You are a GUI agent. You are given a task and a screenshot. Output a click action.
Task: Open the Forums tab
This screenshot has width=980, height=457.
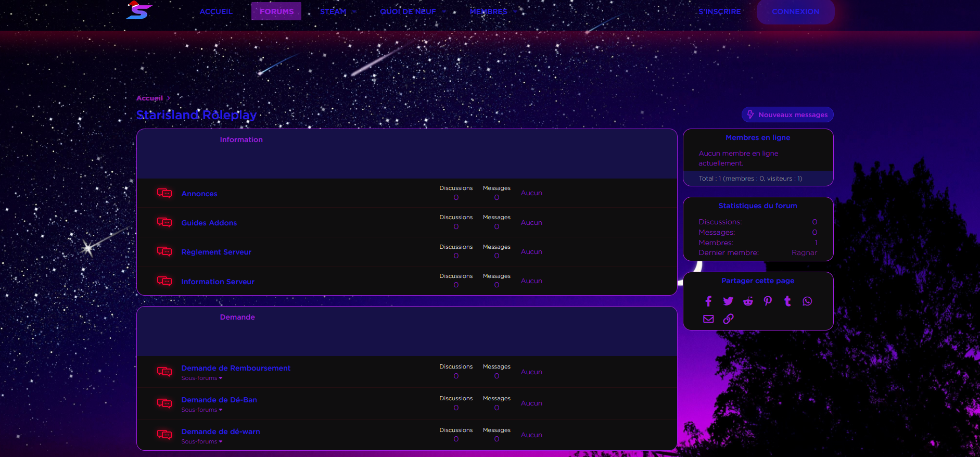click(276, 11)
